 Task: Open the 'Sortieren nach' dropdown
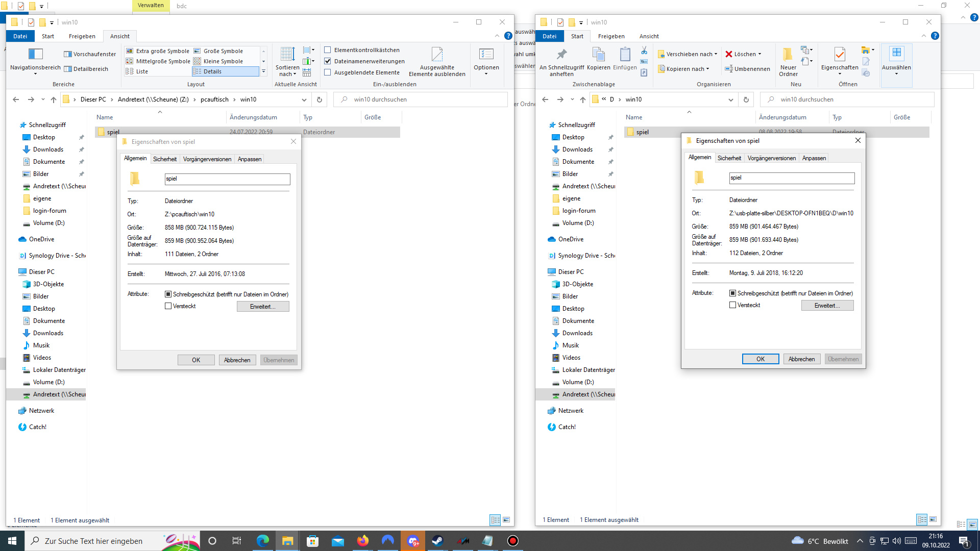click(287, 70)
